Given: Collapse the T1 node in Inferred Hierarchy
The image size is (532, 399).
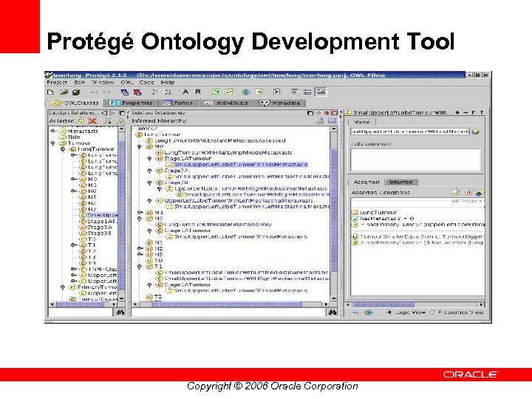Looking at the screenshot, I should tap(140, 267).
